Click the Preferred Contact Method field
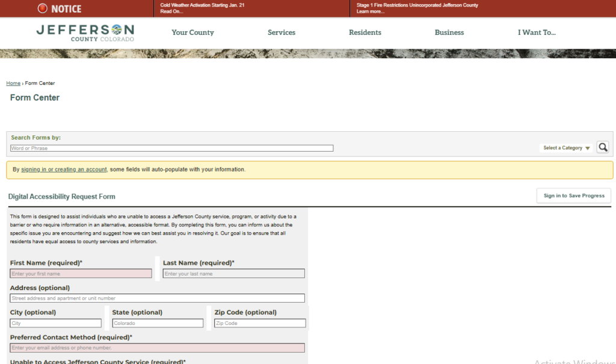The height and width of the screenshot is (364, 616). pos(157,348)
